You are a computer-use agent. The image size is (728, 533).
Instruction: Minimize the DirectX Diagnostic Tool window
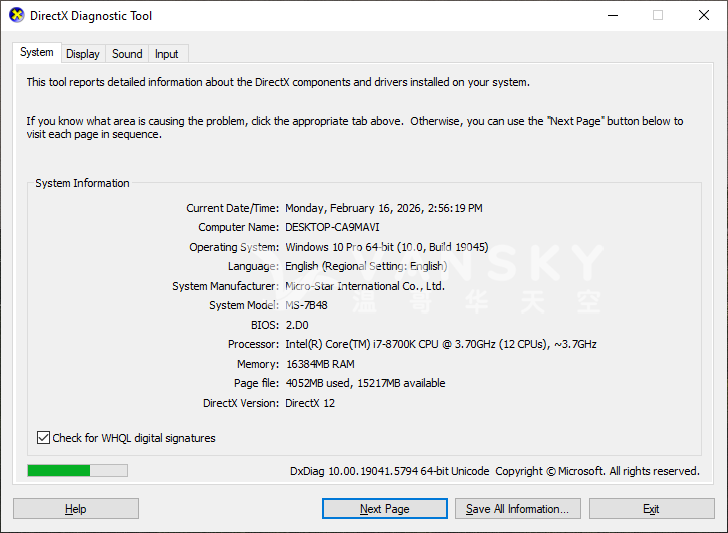pyautogui.click(x=613, y=16)
